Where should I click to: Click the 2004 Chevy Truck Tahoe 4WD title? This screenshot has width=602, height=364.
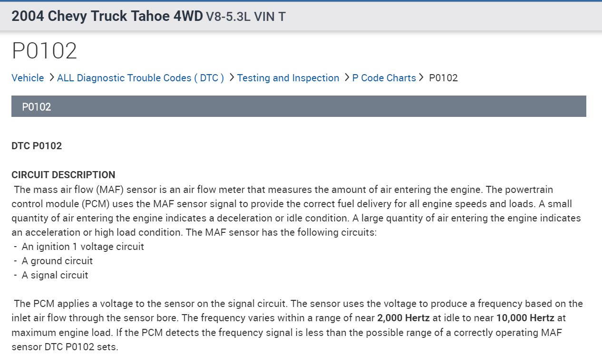point(107,16)
